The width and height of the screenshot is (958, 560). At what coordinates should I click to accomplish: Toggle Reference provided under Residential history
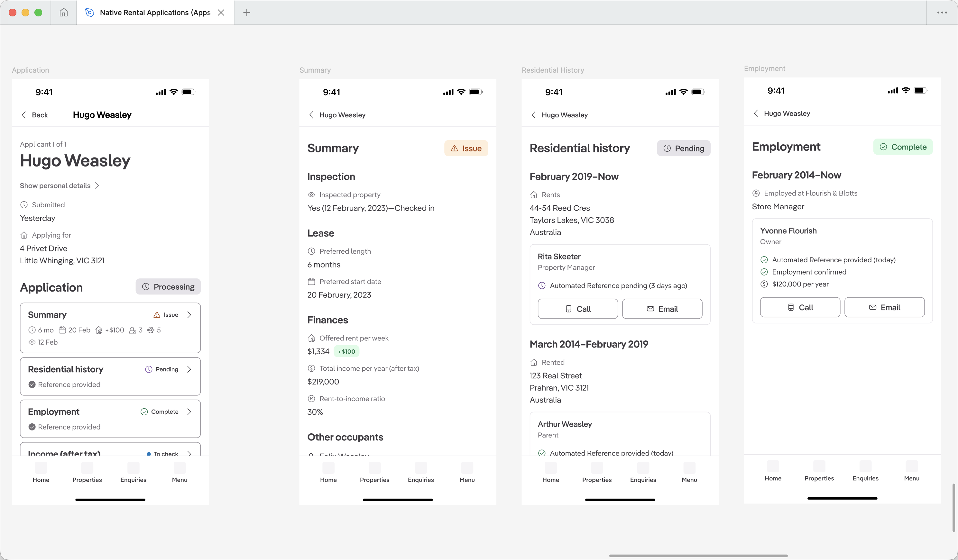32,384
